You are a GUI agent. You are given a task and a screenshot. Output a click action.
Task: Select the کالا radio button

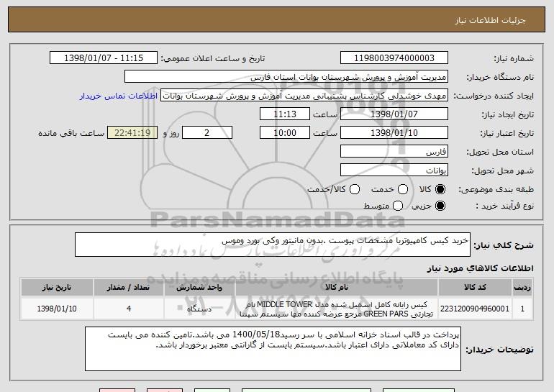tap(440, 189)
